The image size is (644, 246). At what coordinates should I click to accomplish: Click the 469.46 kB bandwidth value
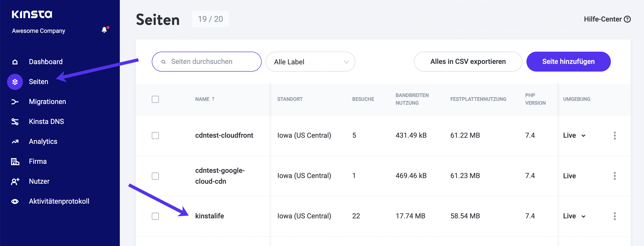coord(411,176)
